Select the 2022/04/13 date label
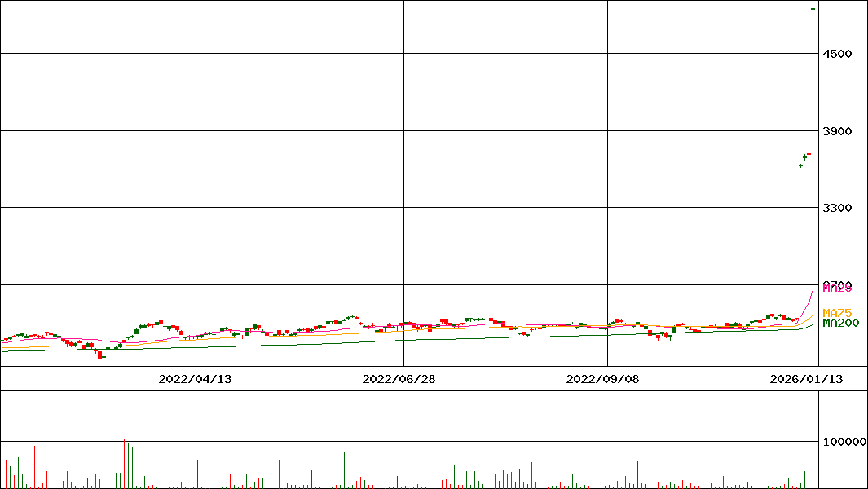868x489 pixels. 195,379
